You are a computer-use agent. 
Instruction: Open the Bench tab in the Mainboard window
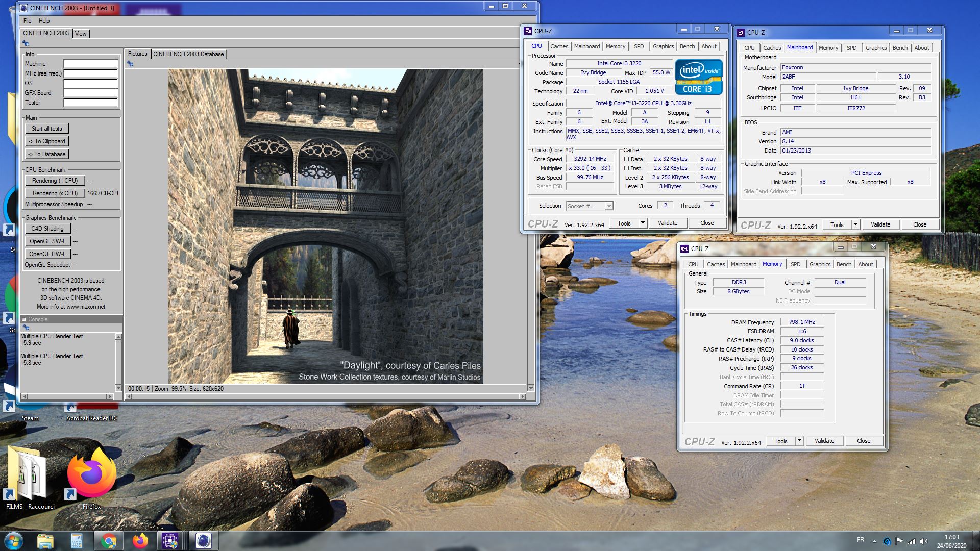(900, 48)
